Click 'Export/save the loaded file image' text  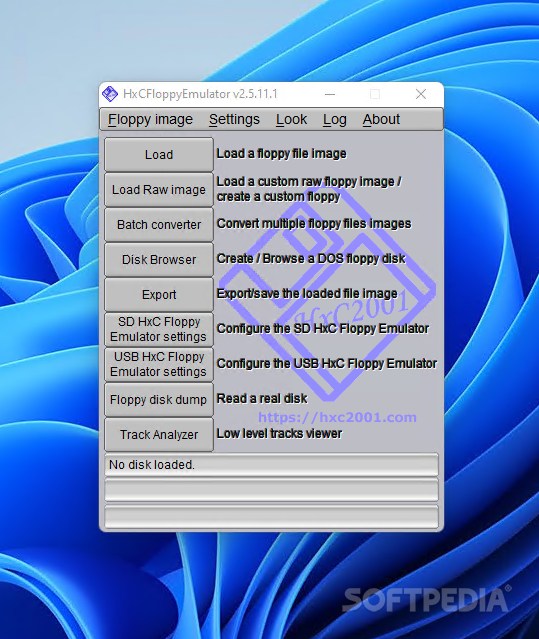[x=307, y=294]
